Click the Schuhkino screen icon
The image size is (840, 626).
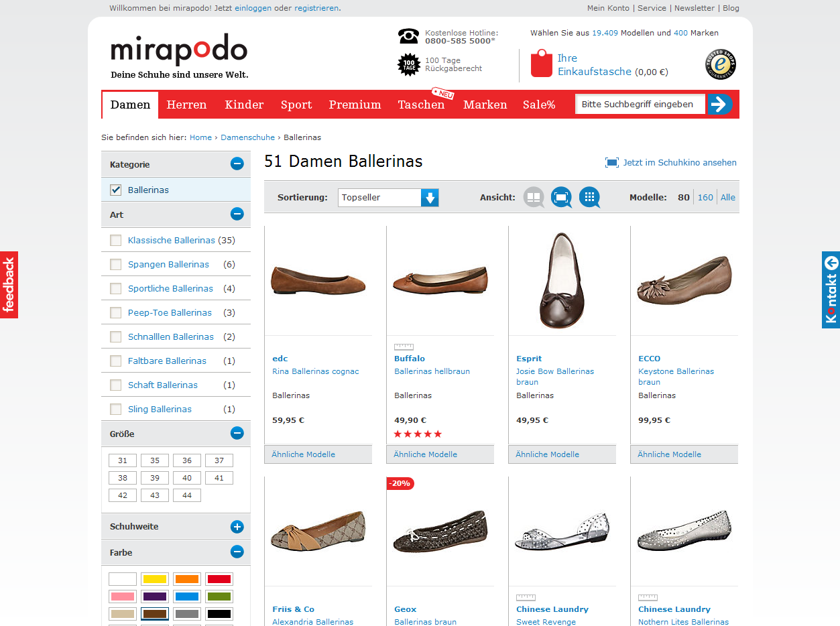tap(611, 162)
